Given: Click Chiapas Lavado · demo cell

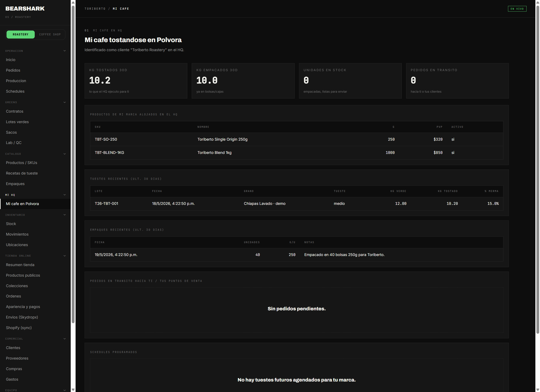Looking at the screenshot, I should coord(265,204).
